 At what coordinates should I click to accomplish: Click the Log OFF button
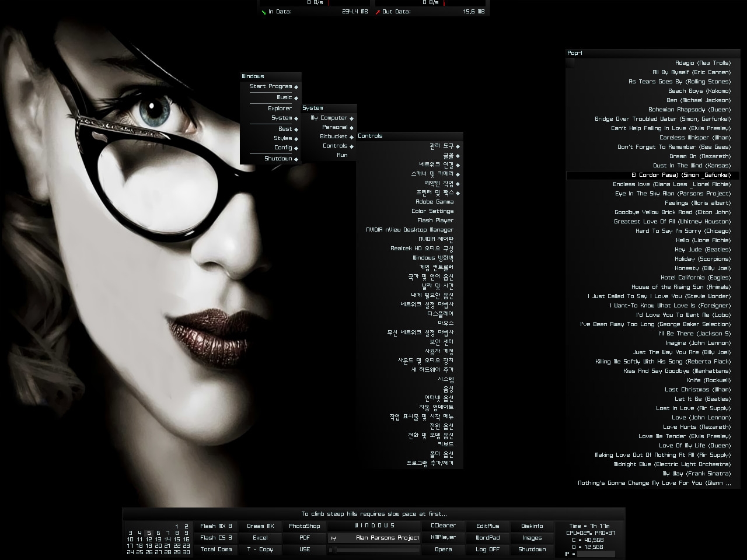click(x=487, y=549)
